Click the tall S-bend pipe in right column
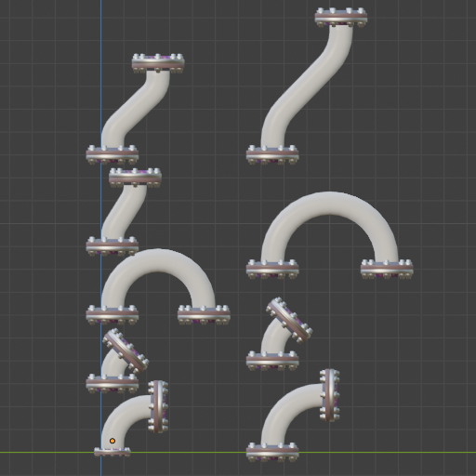Viewport: 476px width, 476px height. coord(306,86)
